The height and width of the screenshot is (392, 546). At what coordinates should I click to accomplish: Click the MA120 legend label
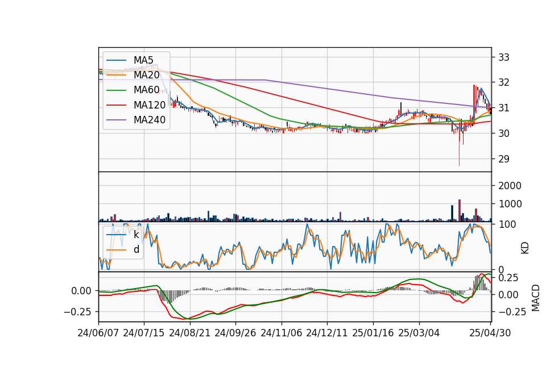pos(150,105)
